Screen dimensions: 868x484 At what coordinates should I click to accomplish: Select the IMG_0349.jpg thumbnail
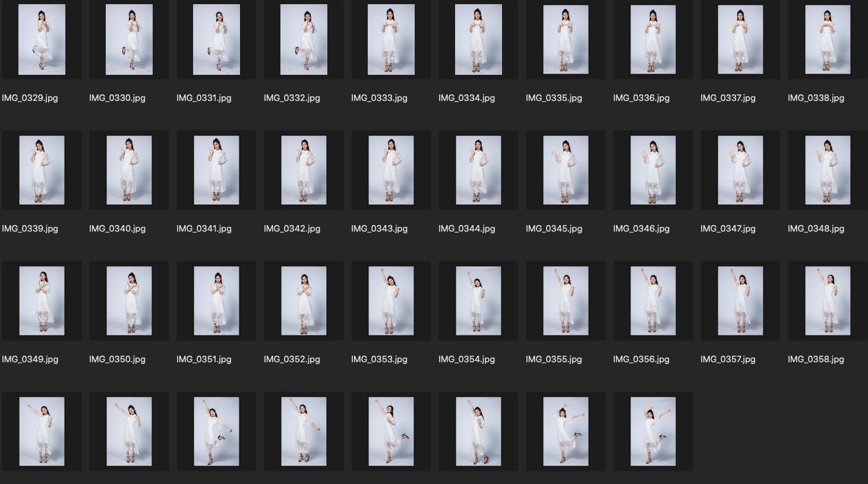42,300
